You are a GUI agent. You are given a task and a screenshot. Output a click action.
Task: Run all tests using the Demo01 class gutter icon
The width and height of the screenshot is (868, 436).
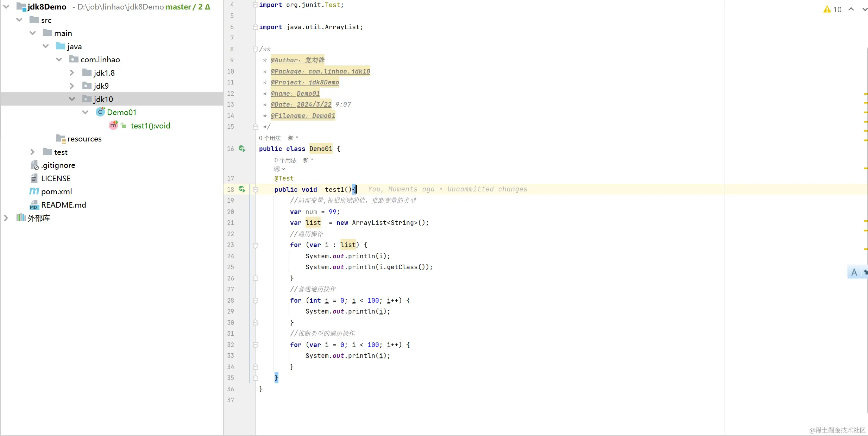click(x=242, y=149)
